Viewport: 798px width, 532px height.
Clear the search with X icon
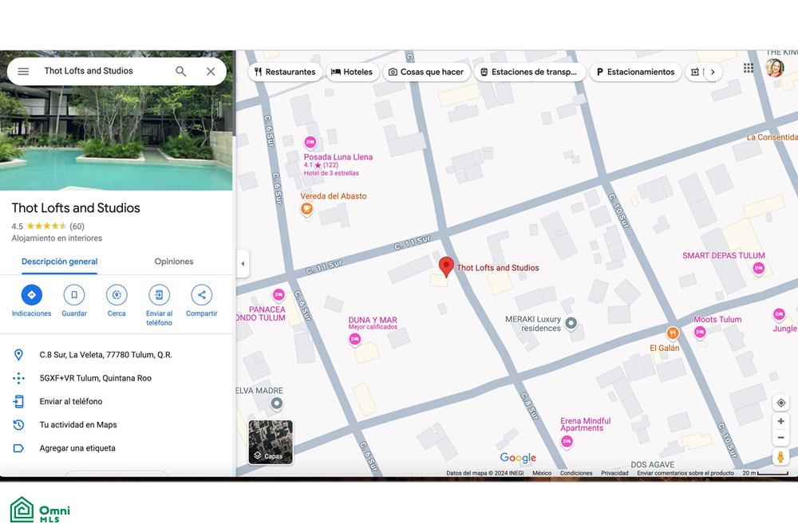211,72
